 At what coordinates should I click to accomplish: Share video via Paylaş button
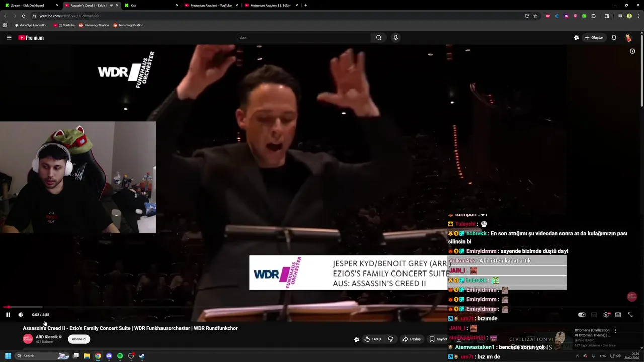[412, 339]
